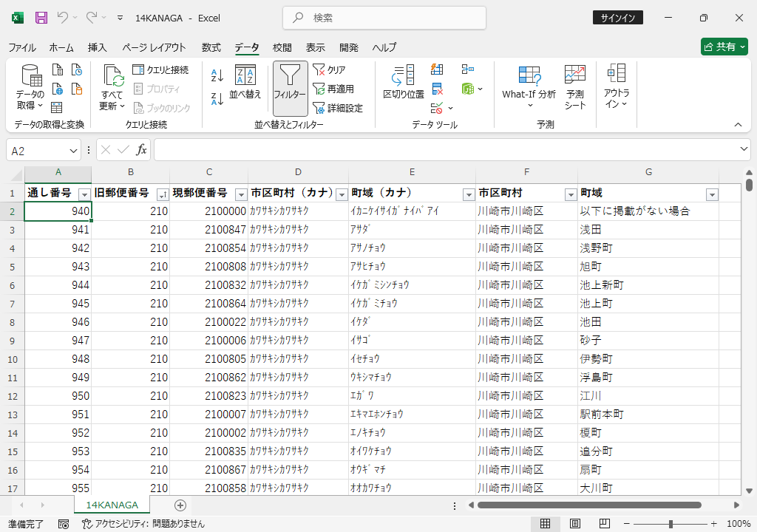Expand the formula bar

click(744, 149)
